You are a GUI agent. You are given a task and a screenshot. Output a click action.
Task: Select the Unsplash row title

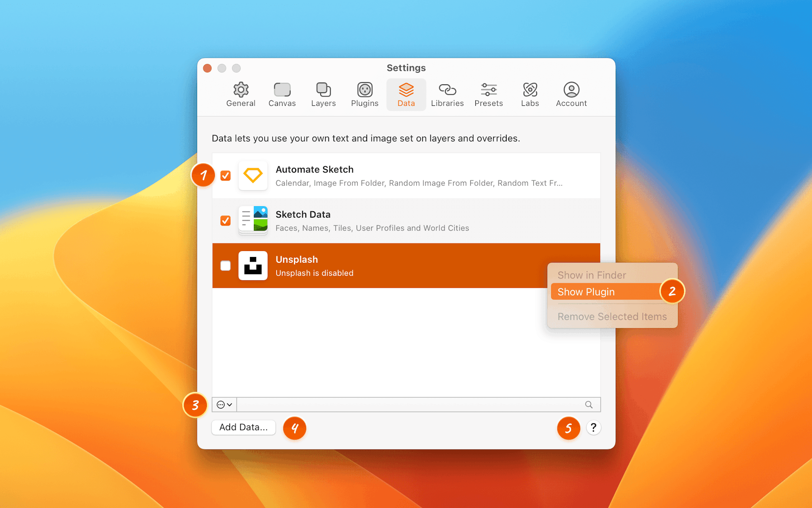point(296,260)
